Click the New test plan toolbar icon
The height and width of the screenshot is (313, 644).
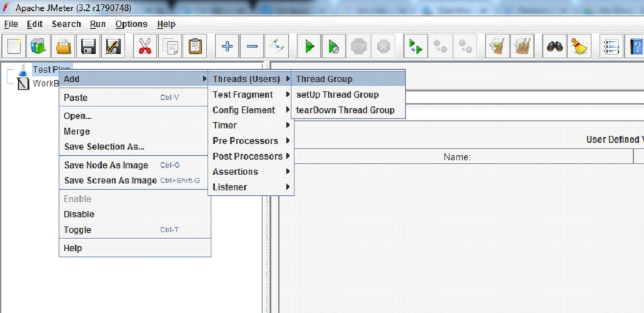click(14, 46)
